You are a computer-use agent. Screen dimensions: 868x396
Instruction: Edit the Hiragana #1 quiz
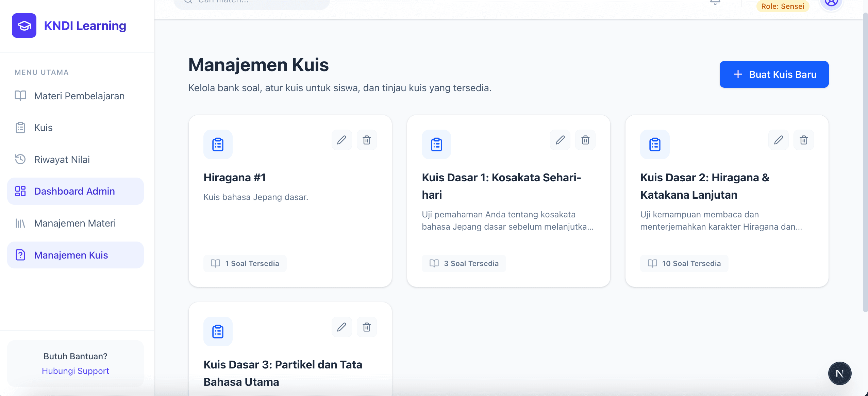[341, 140]
